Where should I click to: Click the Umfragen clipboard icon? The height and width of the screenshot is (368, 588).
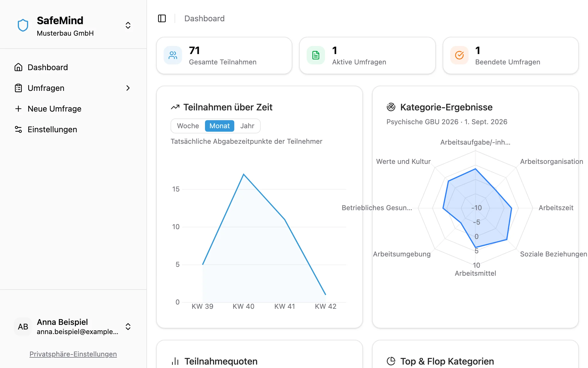tap(18, 88)
